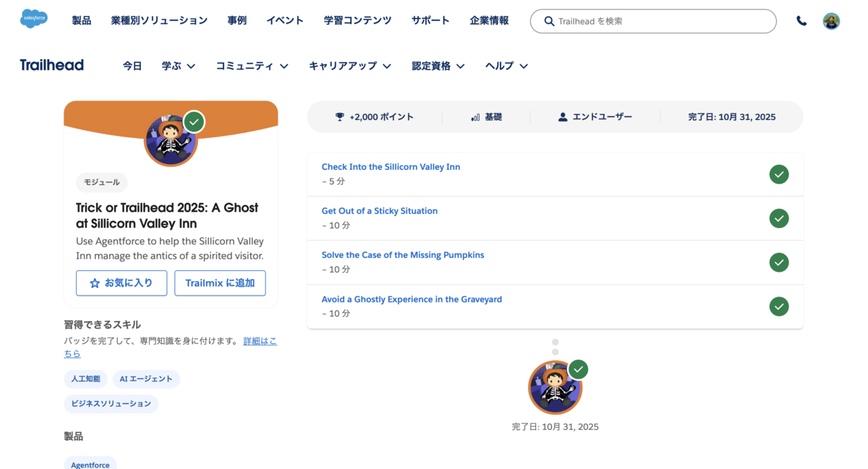
Task: Click the +2,000 ポイント text
Action: point(381,117)
